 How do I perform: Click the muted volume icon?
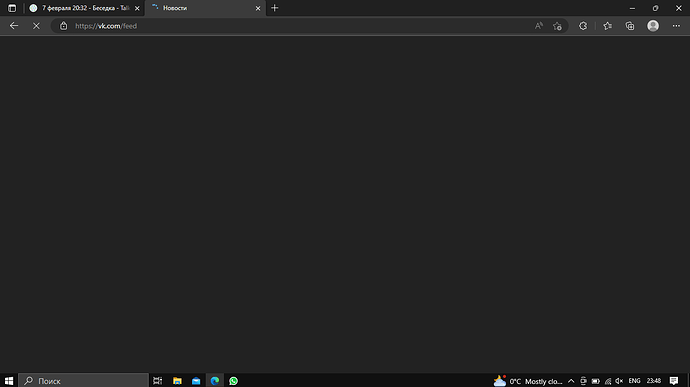pyautogui.click(x=619, y=381)
